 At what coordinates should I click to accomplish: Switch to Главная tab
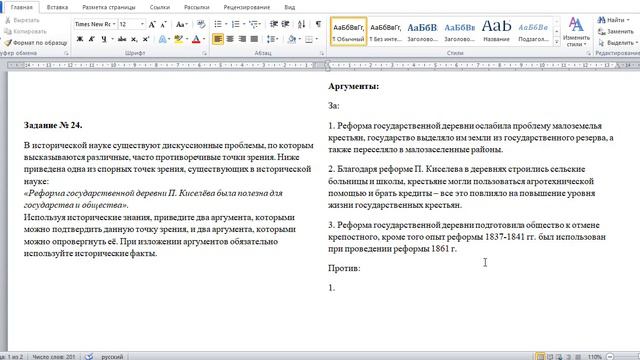(x=22, y=7)
